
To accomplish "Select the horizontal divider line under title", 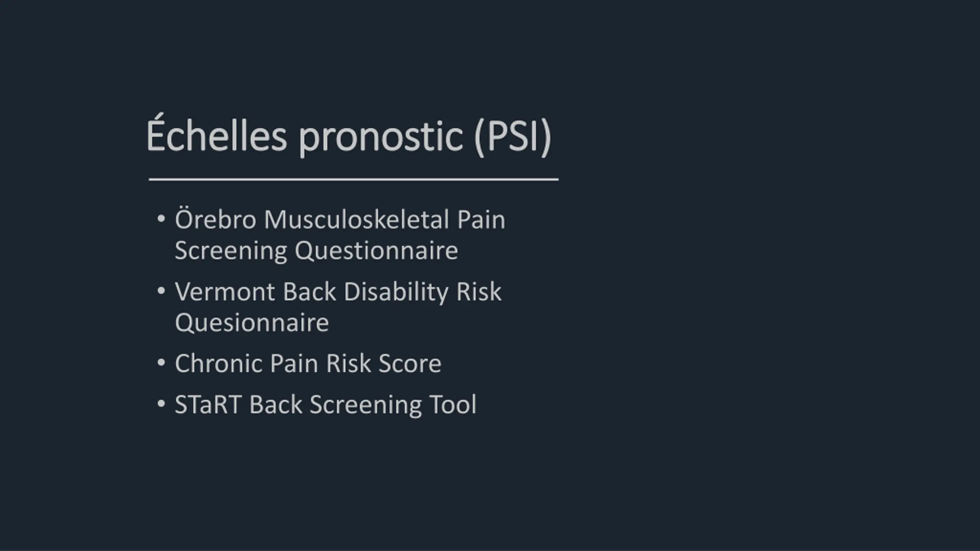I will (354, 179).
